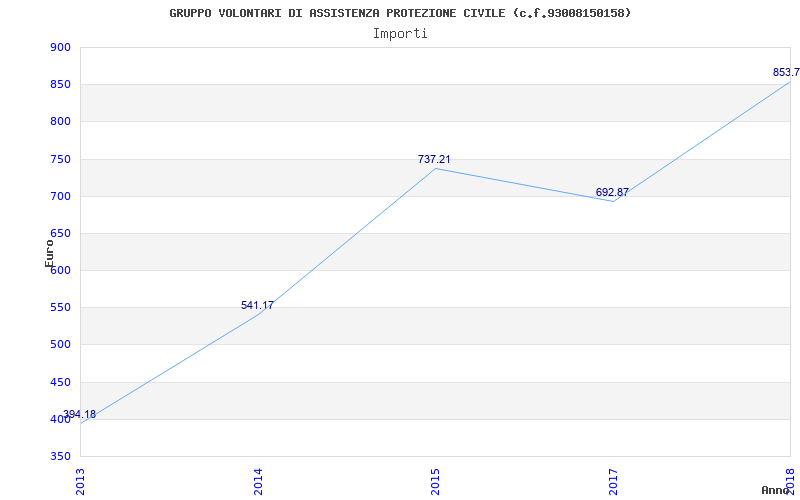This screenshot has width=800, height=500.
Task: Click the Euro y-axis title
Action: tap(50, 253)
